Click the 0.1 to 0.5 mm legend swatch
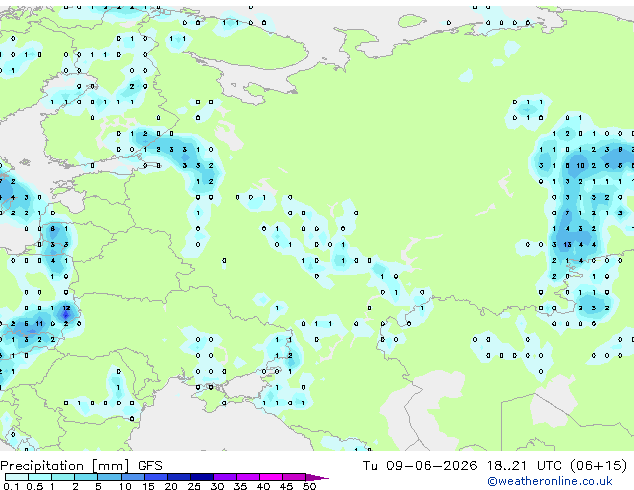This screenshot has width=634, height=490. tap(17, 477)
